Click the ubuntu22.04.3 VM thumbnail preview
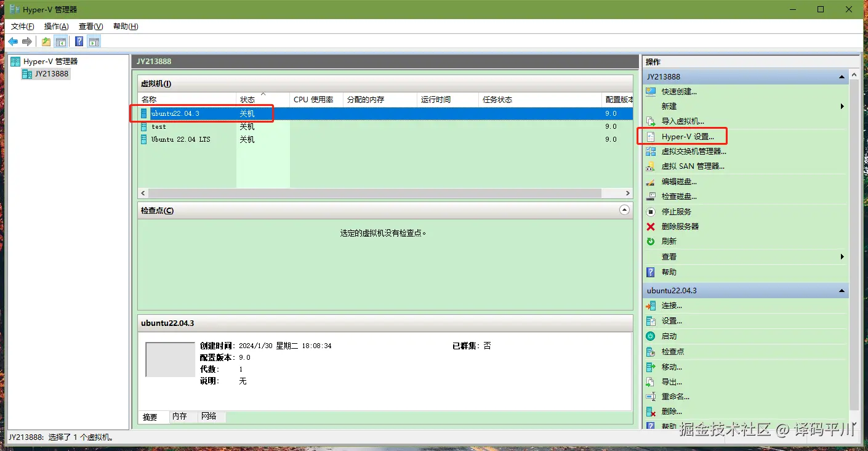This screenshot has height=451, width=868. (x=170, y=359)
